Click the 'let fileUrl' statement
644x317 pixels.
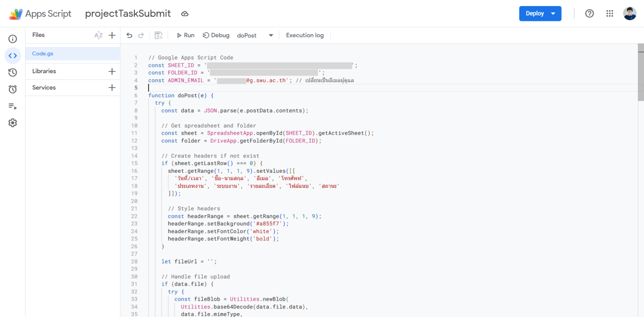coord(190,261)
